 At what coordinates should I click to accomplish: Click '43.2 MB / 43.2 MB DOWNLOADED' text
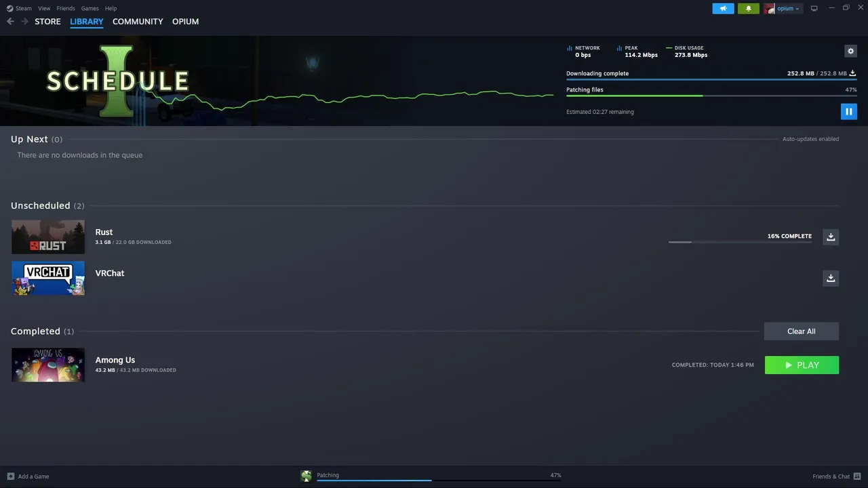[136, 370]
